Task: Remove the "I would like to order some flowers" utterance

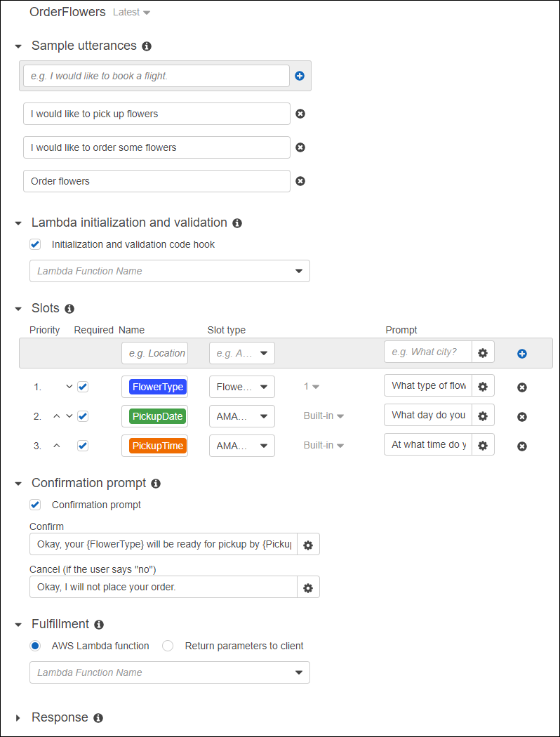Action: [300, 147]
